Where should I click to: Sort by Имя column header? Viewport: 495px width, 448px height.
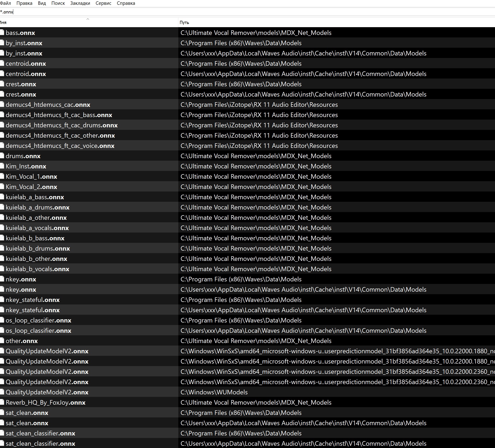[x=3, y=22]
